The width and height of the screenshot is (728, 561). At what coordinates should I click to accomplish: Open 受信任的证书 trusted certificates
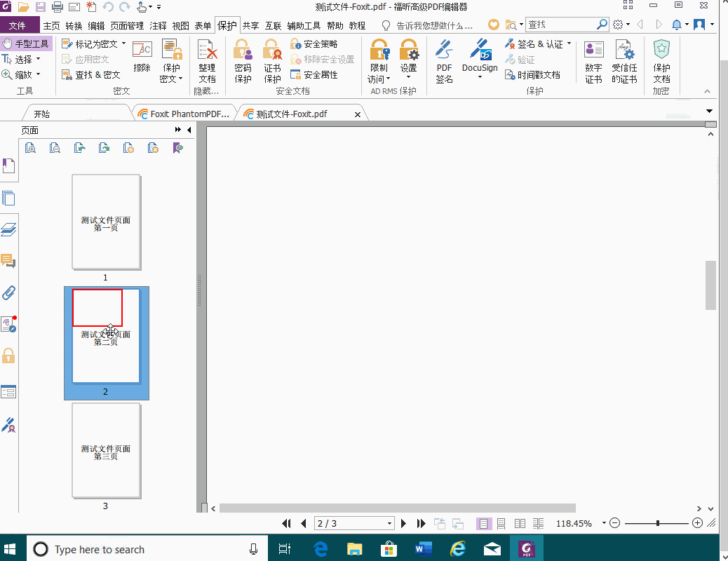624,61
